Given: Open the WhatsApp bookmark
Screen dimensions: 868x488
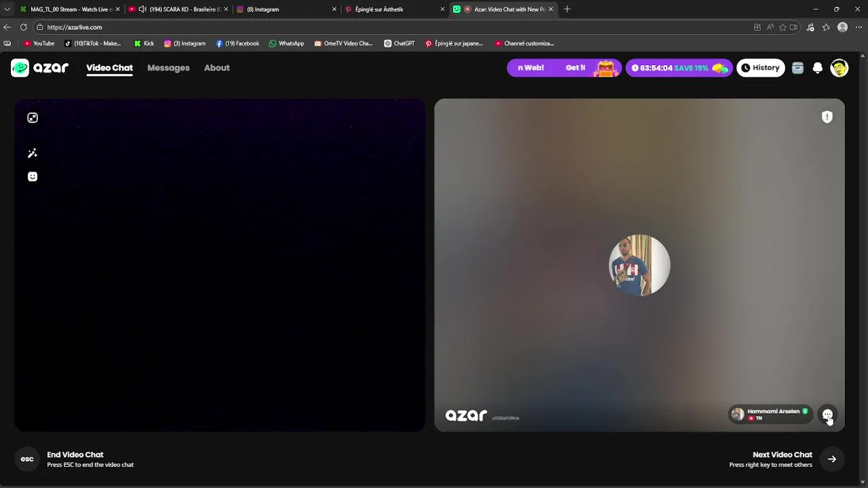Looking at the screenshot, I should coord(286,43).
